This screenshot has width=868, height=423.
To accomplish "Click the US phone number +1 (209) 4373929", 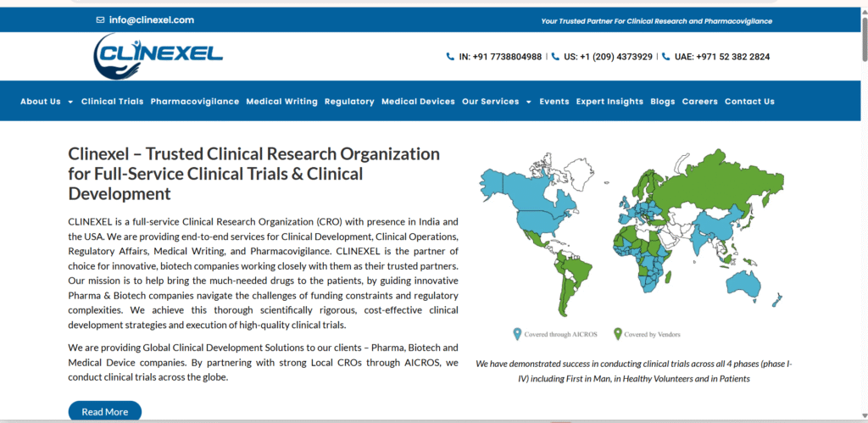I will (x=608, y=57).
